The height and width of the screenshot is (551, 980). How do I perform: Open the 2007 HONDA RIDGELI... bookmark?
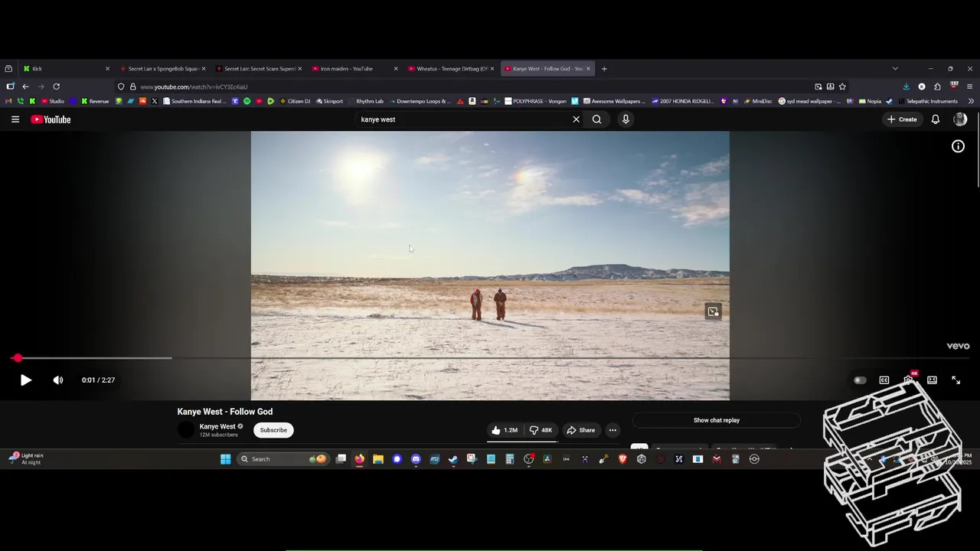683,101
